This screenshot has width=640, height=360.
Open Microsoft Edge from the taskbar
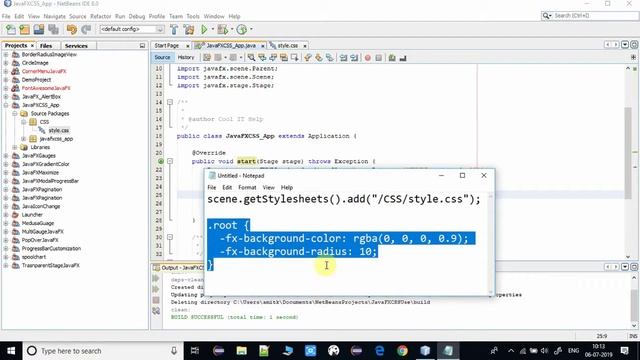click(x=379, y=351)
